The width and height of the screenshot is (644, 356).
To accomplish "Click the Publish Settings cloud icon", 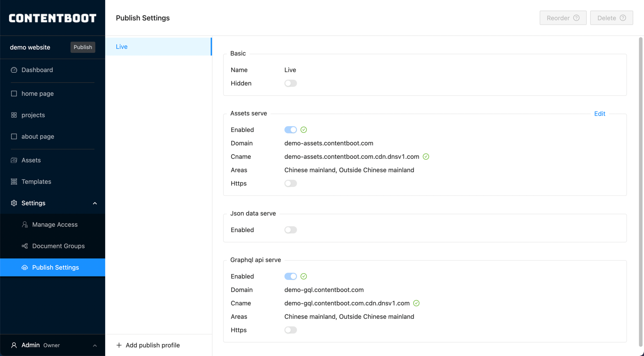I will [25, 267].
